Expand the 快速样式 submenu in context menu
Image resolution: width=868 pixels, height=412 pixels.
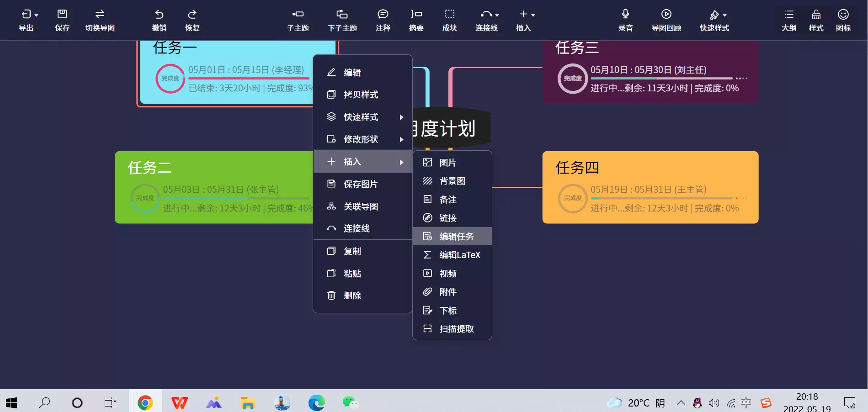[361, 117]
